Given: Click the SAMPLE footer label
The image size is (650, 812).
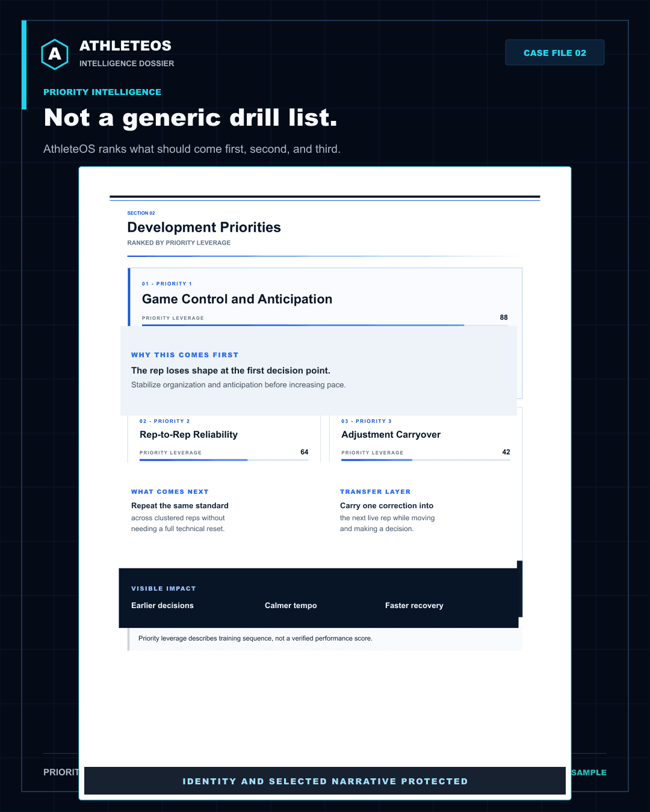Looking at the screenshot, I should [589, 772].
